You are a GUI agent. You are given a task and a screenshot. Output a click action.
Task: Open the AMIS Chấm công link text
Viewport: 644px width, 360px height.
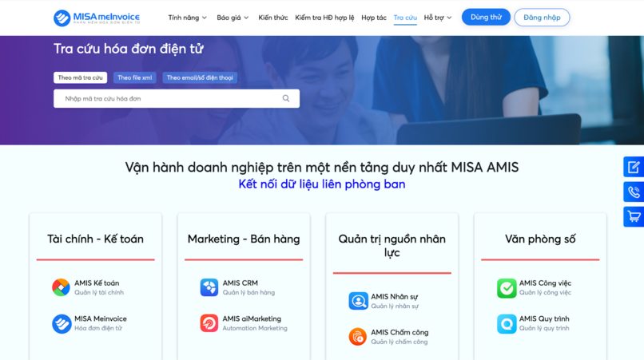point(400,332)
